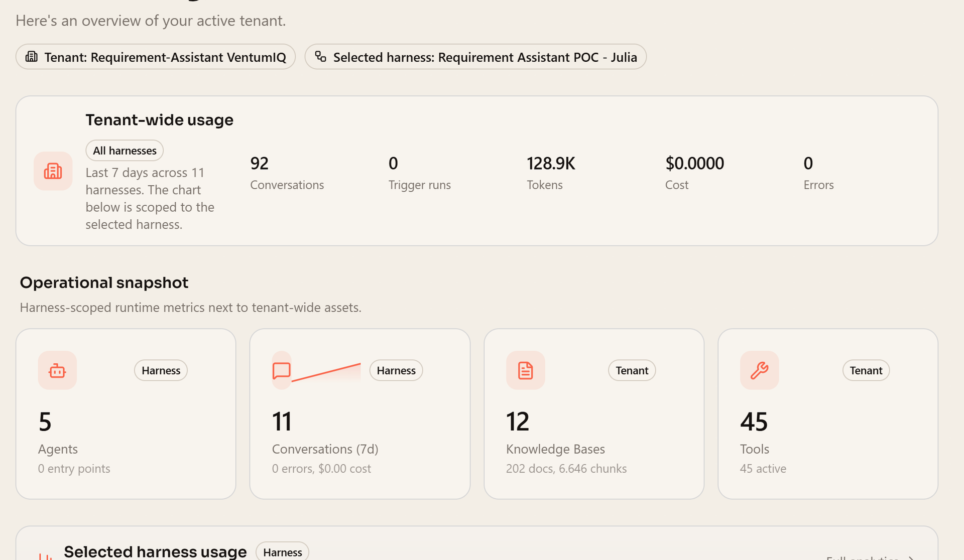Viewport: 964px width, 560px height.
Task: Click the Harness badge on Conversations card
Action: tap(396, 370)
